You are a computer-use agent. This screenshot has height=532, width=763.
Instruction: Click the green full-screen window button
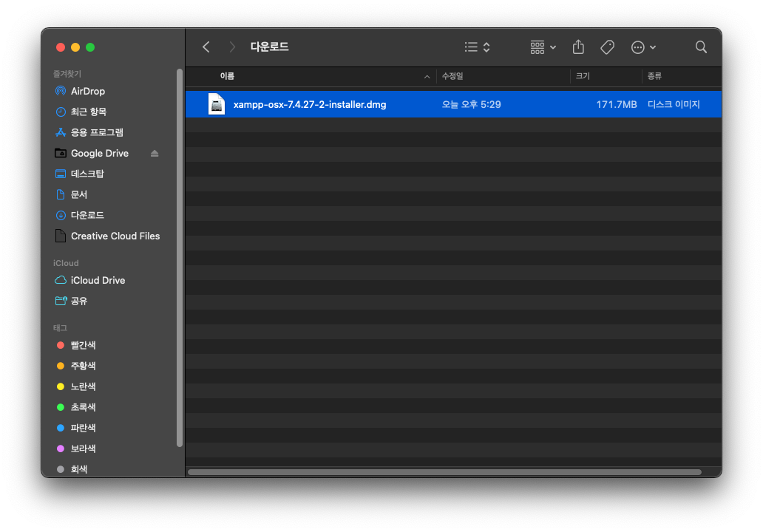pyautogui.click(x=90, y=47)
